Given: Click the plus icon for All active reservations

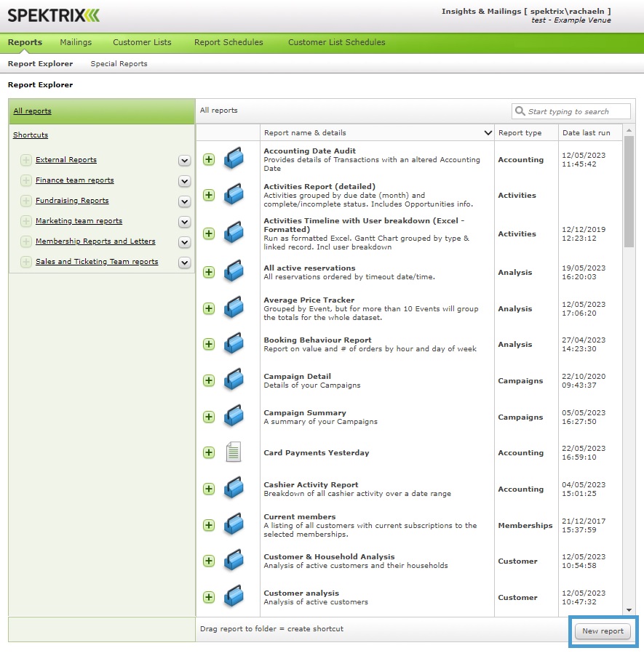Looking at the screenshot, I should coord(209,272).
